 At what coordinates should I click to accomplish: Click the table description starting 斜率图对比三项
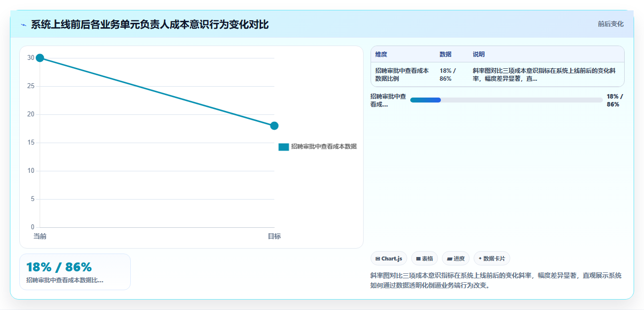tap(545, 75)
